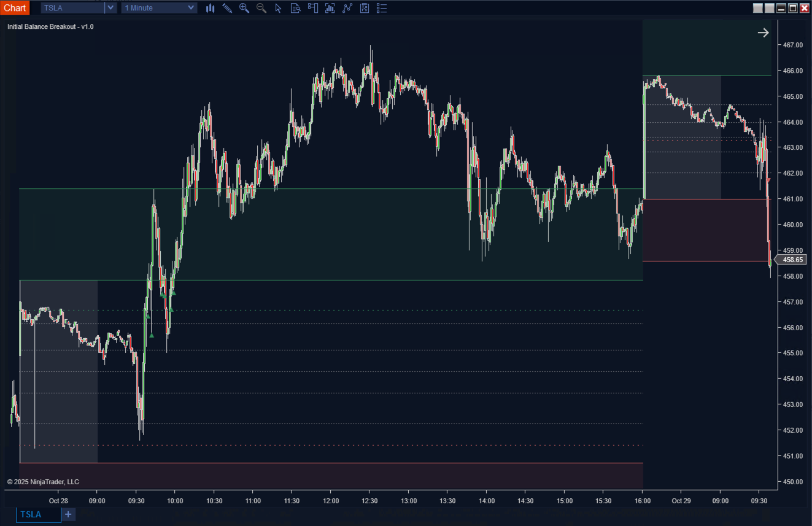Add a new chart tab with the + button

coord(68,514)
